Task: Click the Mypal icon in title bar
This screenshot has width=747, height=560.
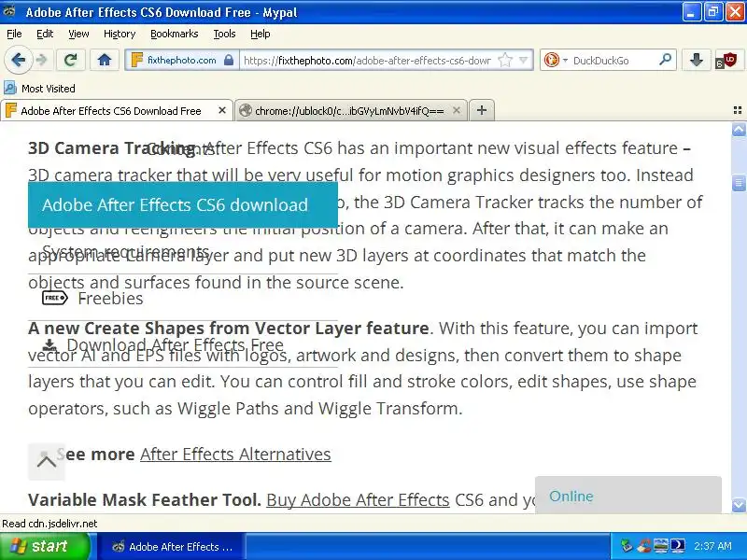Action: (x=9, y=11)
